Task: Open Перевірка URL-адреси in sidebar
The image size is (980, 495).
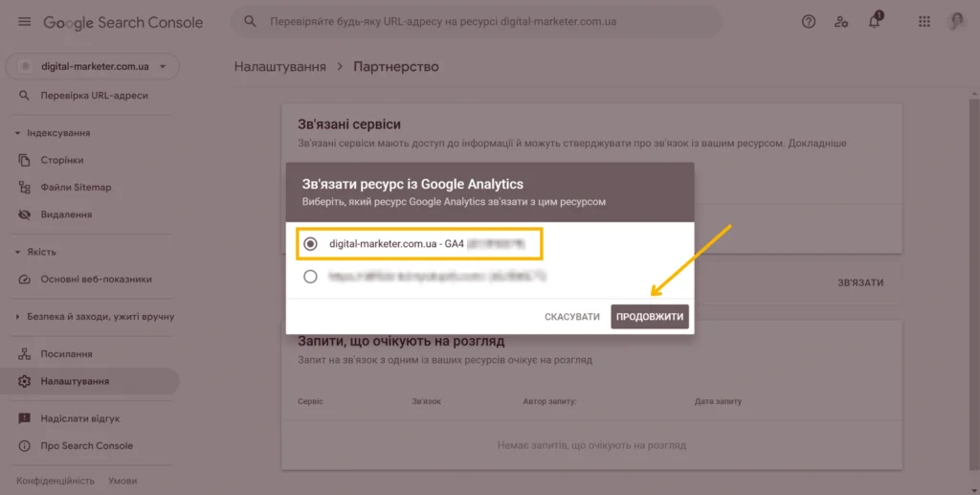Action: coord(95,96)
